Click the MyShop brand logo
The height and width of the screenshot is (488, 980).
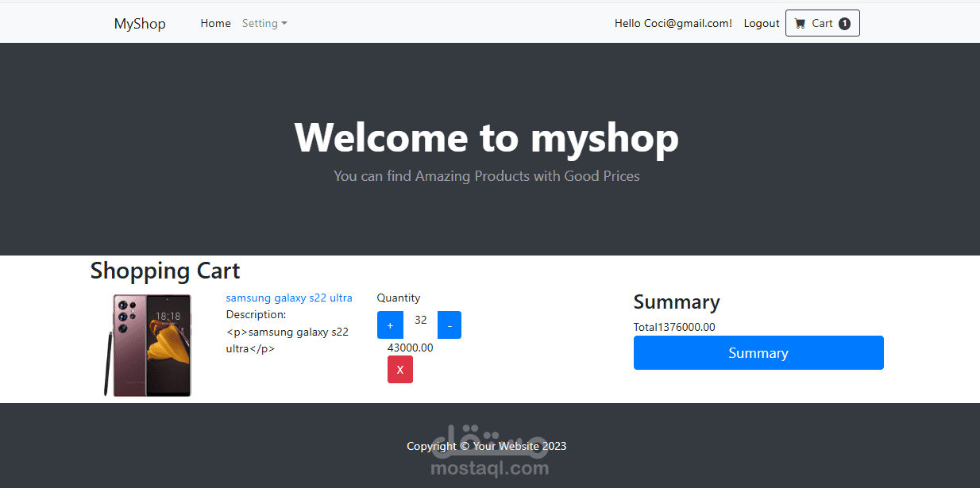pyautogui.click(x=140, y=23)
